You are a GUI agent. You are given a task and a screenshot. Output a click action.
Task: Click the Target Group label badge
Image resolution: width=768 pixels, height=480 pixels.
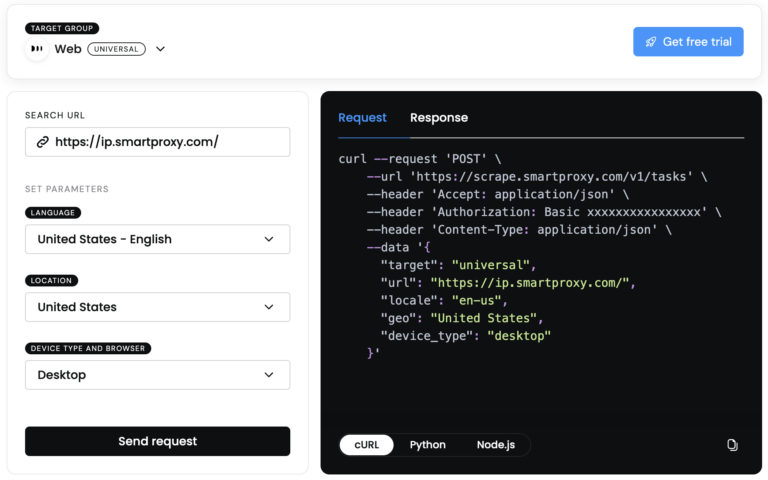pos(62,28)
